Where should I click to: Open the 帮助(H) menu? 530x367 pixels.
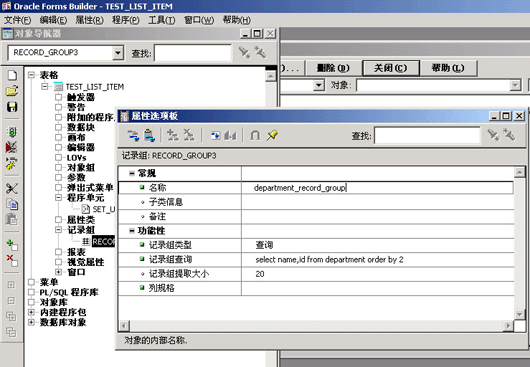237,20
